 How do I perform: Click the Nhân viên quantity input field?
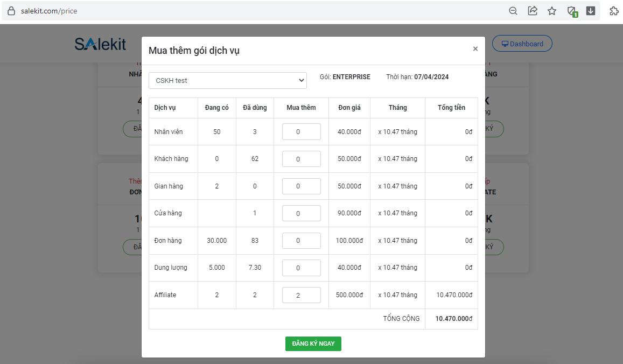(x=301, y=131)
